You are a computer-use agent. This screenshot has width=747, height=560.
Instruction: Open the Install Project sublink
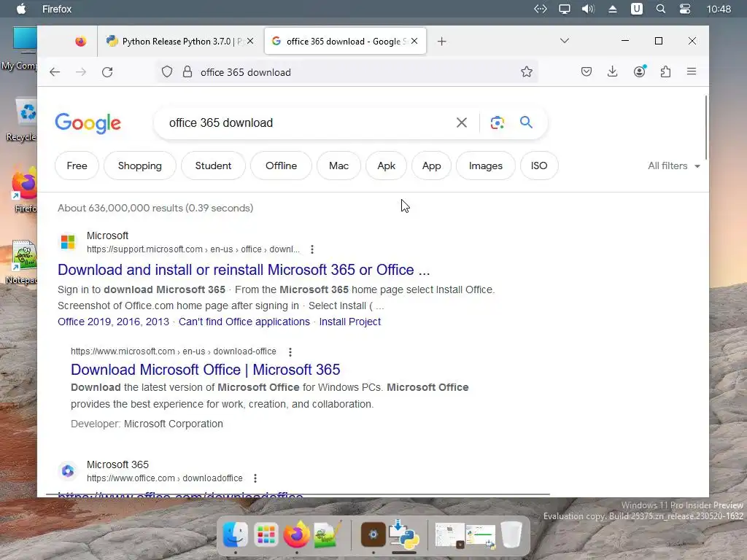point(349,322)
